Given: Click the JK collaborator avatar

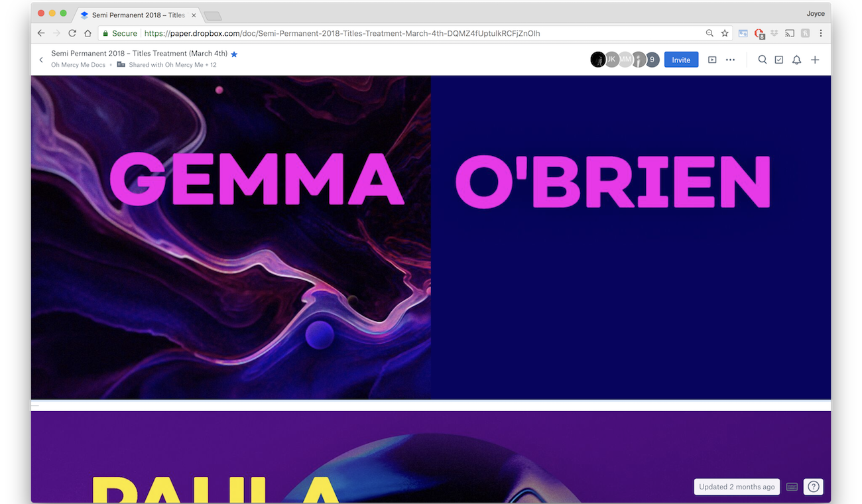Looking at the screenshot, I should tap(611, 60).
